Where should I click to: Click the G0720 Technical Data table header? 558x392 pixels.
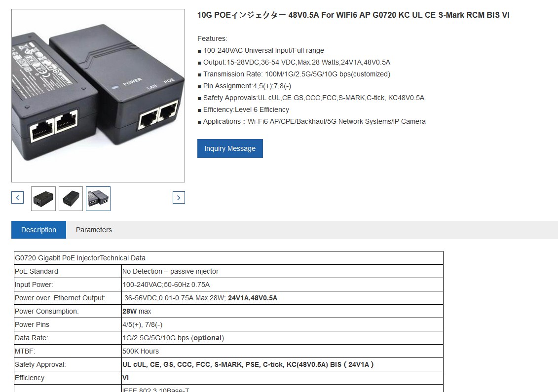pyautogui.click(x=228, y=258)
